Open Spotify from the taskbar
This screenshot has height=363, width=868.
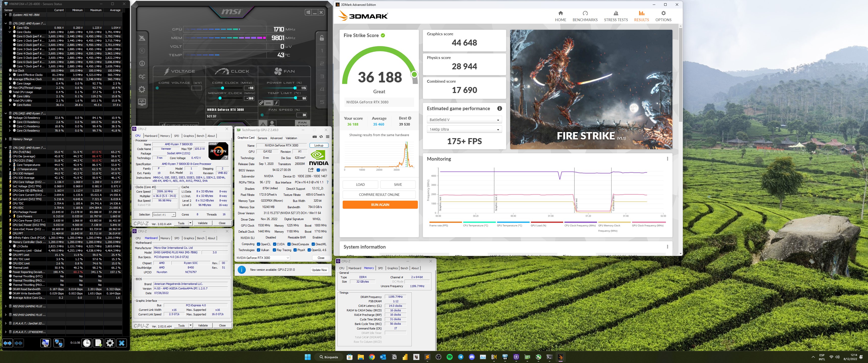tap(449, 357)
